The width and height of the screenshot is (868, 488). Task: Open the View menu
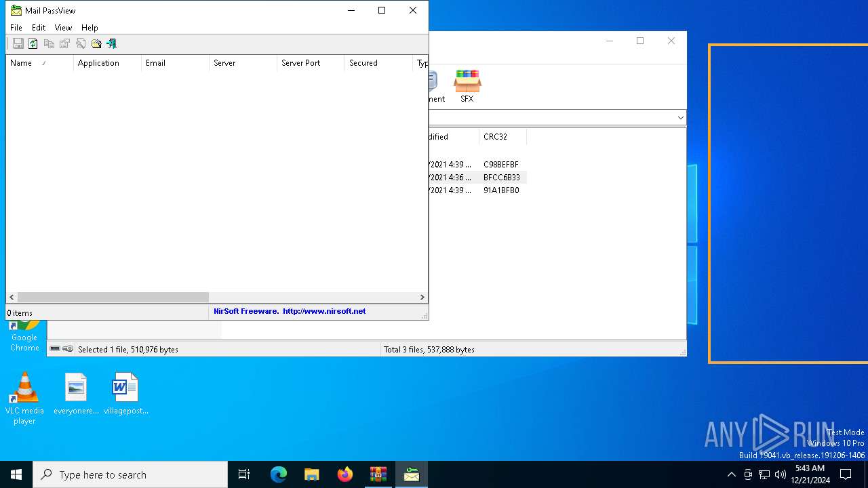click(x=63, y=28)
